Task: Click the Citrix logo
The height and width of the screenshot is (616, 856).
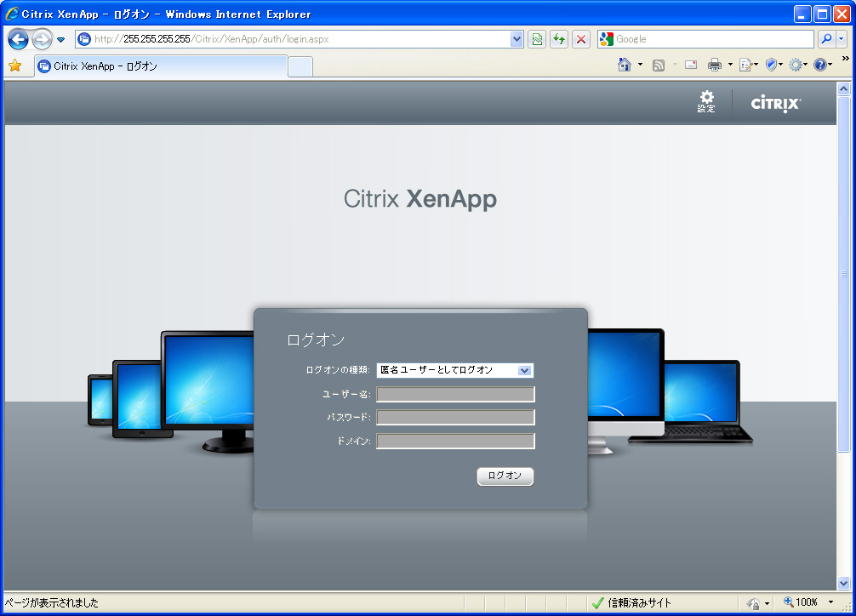Action: (776, 103)
